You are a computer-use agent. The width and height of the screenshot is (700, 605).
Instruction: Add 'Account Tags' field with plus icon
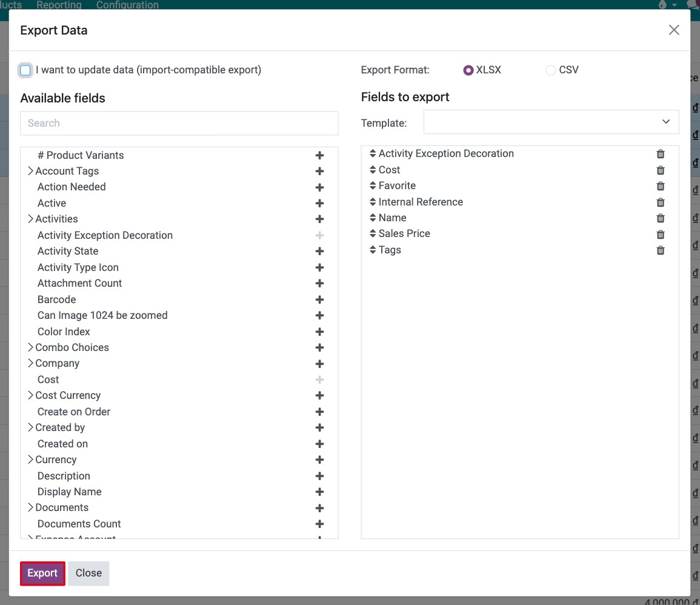(x=319, y=171)
